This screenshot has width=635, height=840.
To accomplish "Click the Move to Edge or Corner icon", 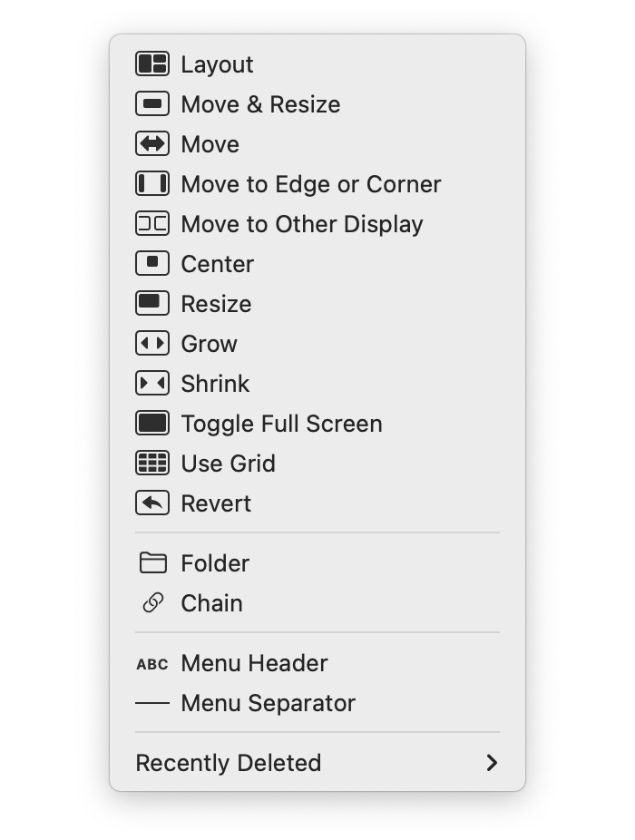I will [152, 184].
